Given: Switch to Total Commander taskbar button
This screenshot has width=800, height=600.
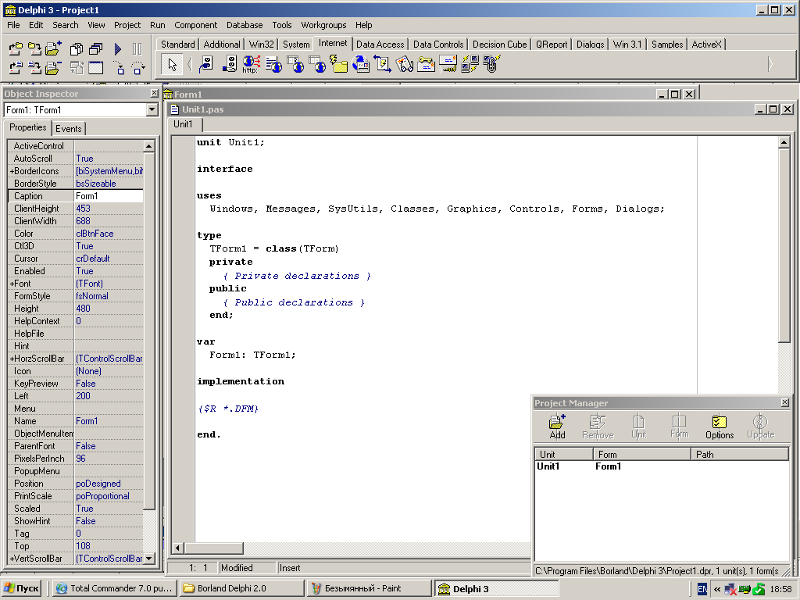Looking at the screenshot, I should click(114, 588).
